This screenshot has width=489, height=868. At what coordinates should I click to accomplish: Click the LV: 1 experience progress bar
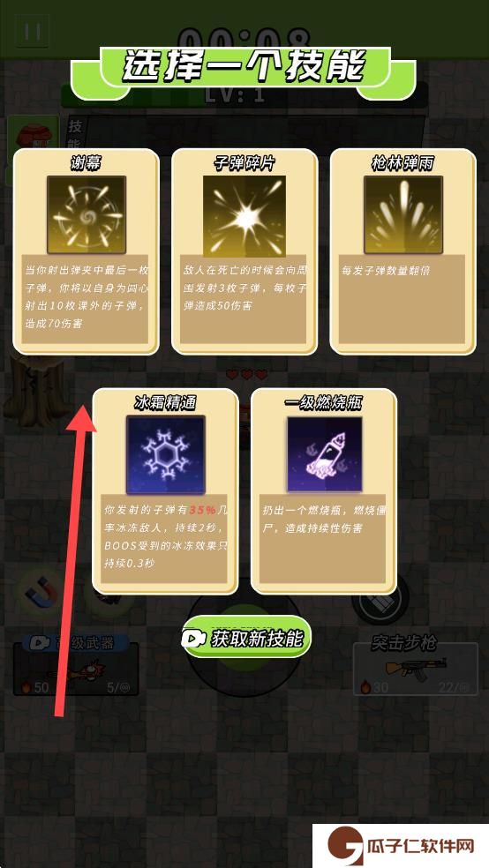244,94
